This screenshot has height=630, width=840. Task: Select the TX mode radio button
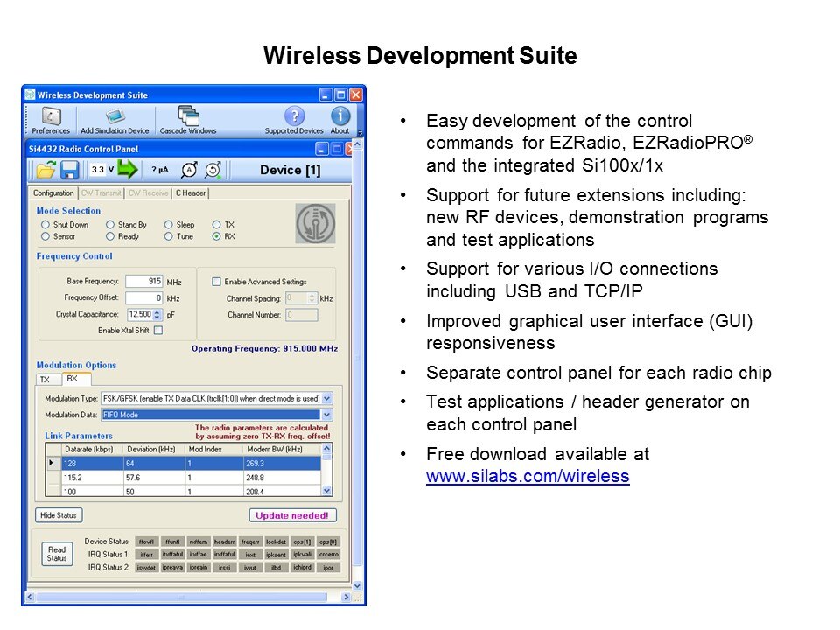point(216,225)
